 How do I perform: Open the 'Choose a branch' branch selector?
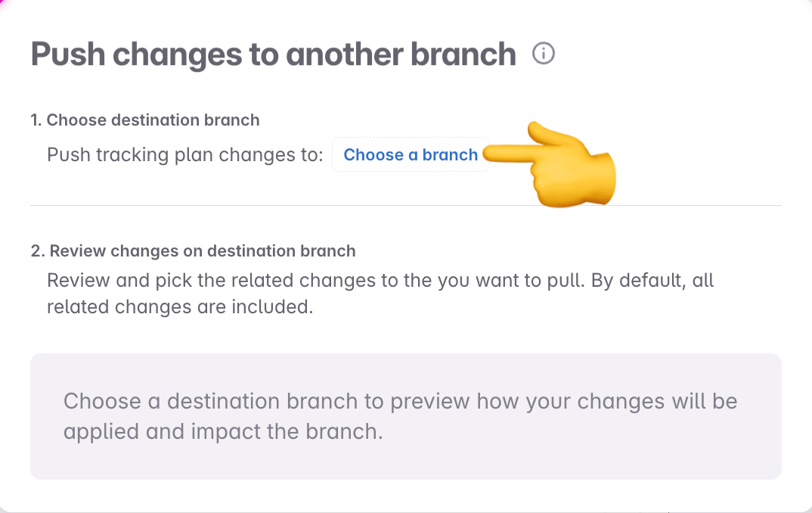(x=411, y=154)
